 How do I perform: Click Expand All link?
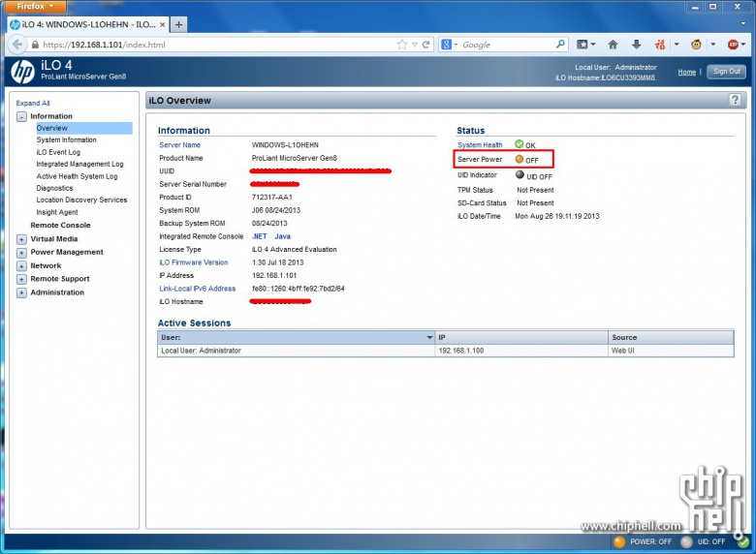33,103
